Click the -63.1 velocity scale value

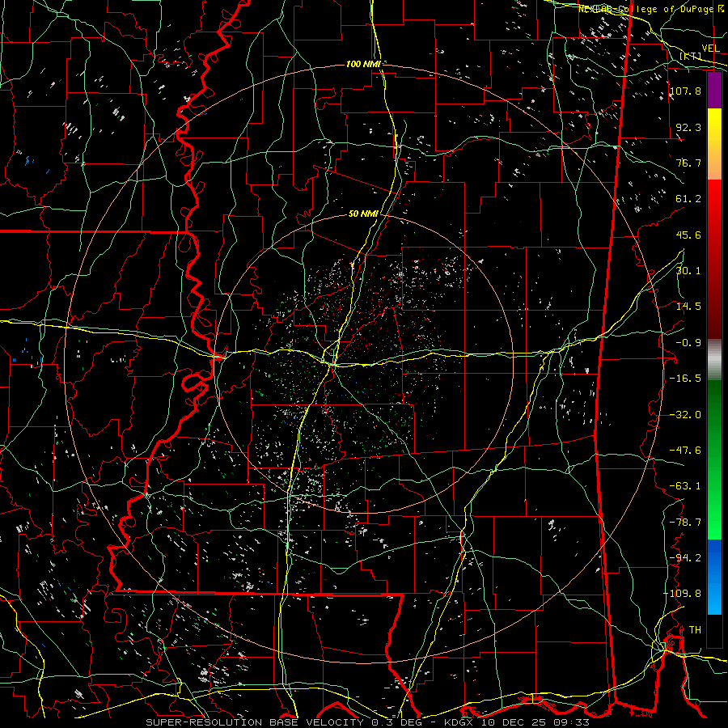click(x=685, y=486)
